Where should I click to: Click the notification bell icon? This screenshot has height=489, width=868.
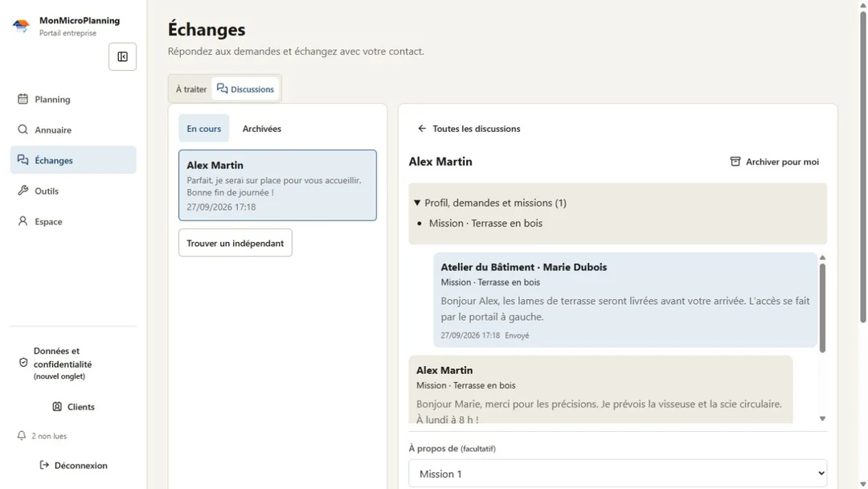coord(22,436)
